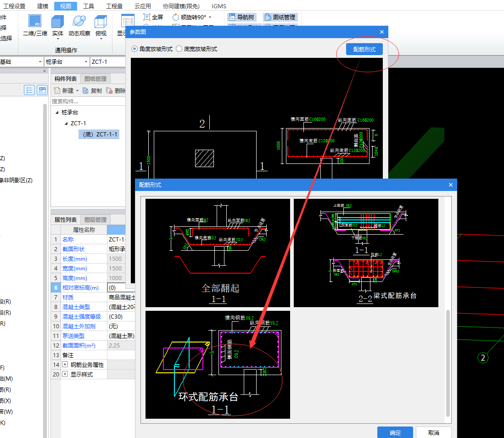Image resolution: width=504 pixels, height=438 pixels.
Task: Click the 泵送类型 property name
Action: pos(73,336)
